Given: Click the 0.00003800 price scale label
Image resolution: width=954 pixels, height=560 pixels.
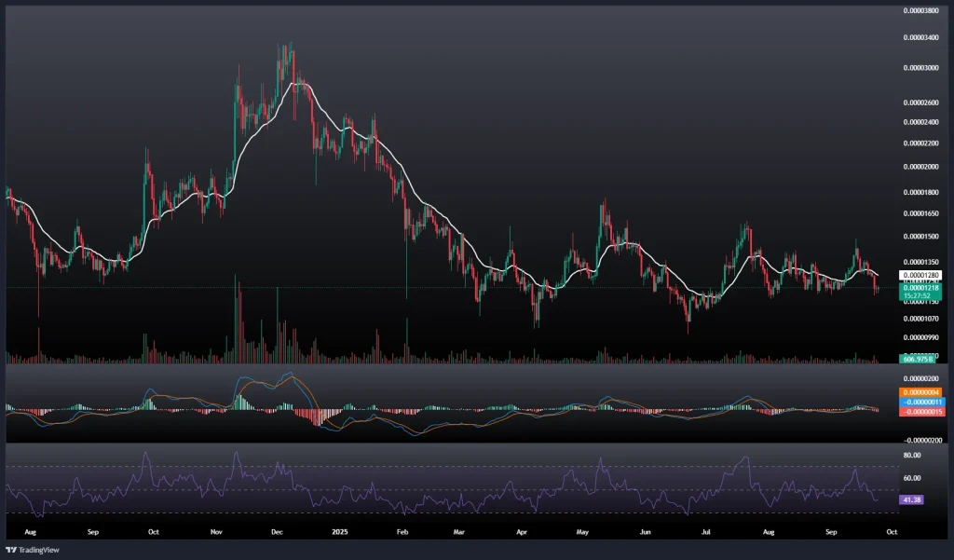Looking at the screenshot, I should tap(922, 10).
